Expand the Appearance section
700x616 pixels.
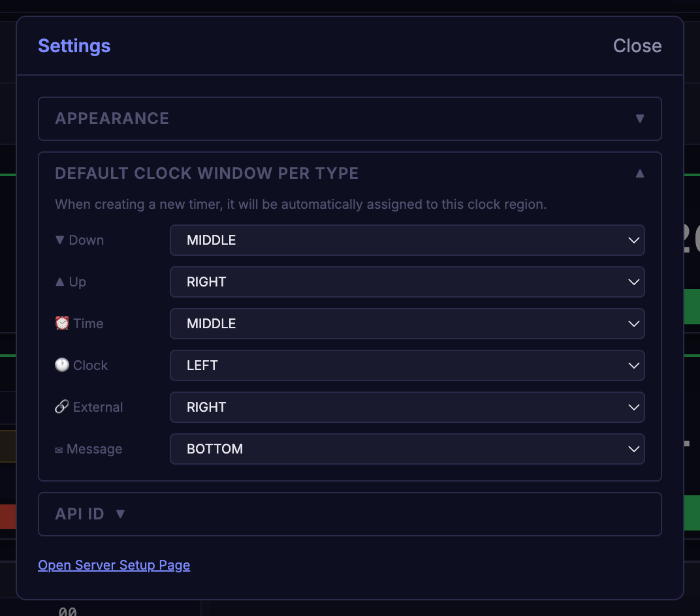pyautogui.click(x=349, y=119)
